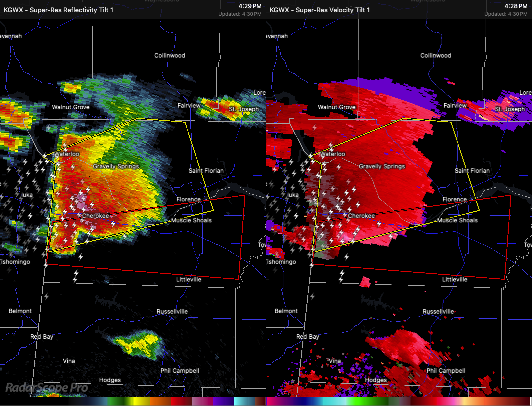Select Phil Campbell in the reflectivity panel
532x406 pixels.
(x=180, y=371)
